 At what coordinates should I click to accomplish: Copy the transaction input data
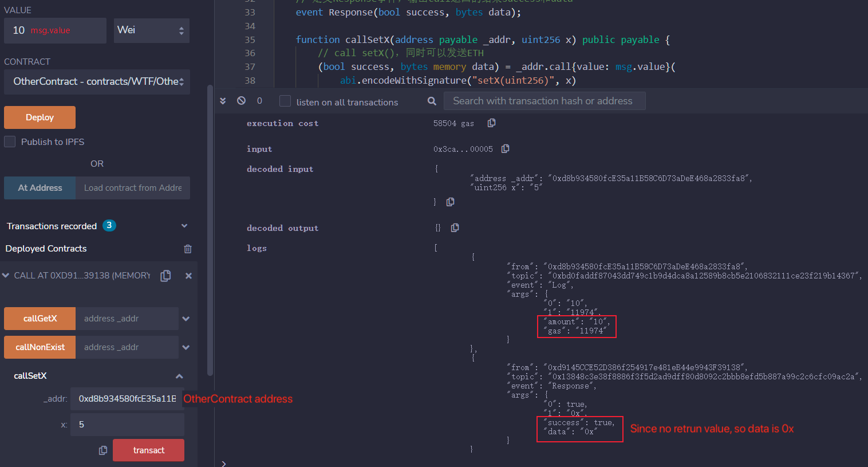pos(505,148)
